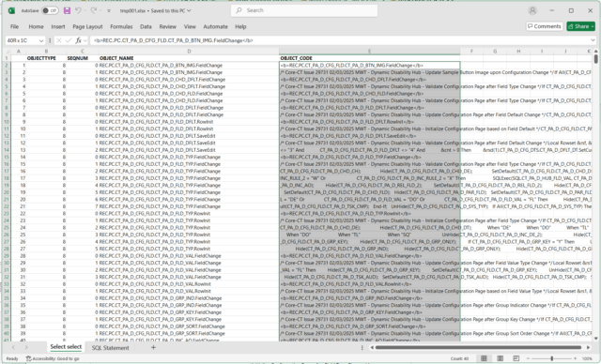Expand the formula bar chevron
The width and height of the screenshot is (601, 364).
(x=593, y=40)
